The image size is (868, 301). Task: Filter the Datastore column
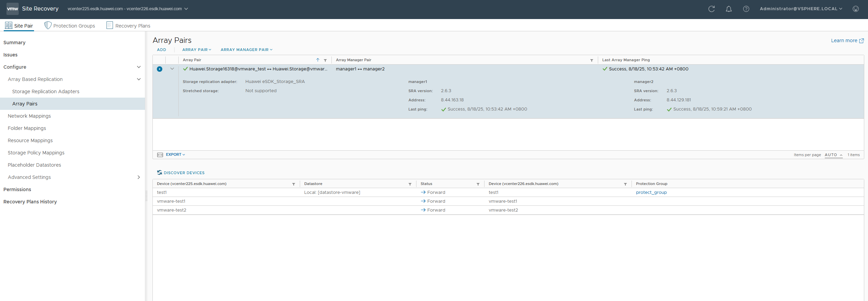[410, 184]
